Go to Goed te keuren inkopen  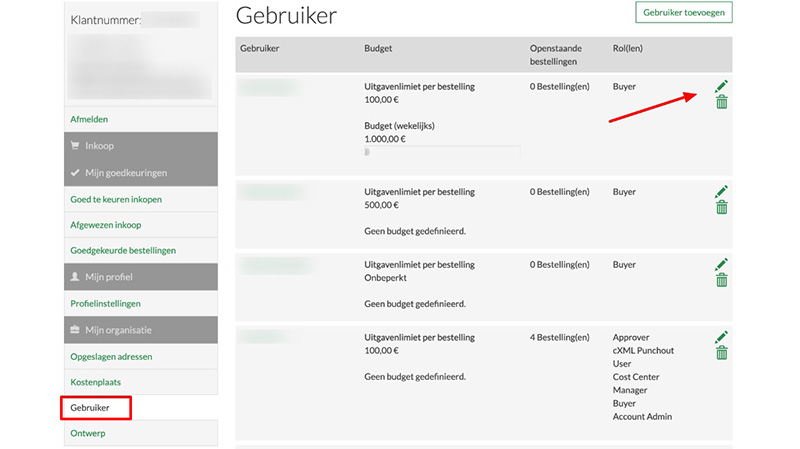pos(116,199)
